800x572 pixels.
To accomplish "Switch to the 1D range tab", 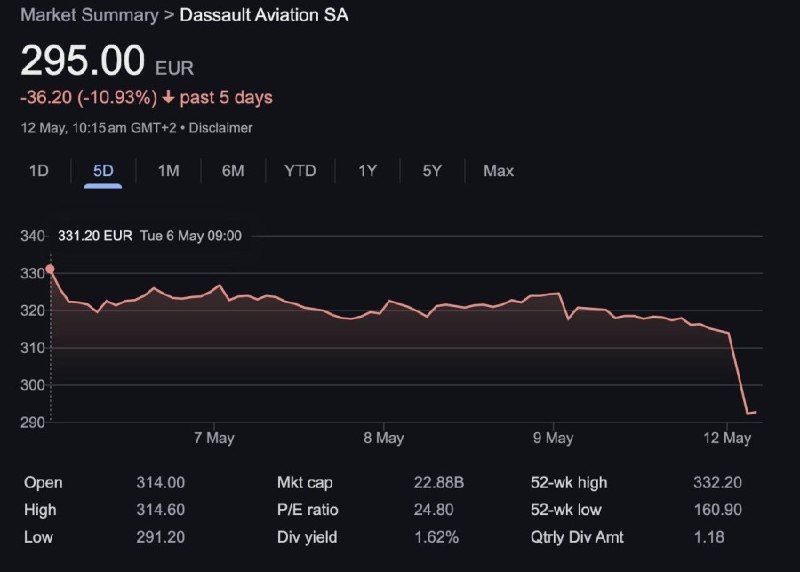I will click(x=39, y=170).
